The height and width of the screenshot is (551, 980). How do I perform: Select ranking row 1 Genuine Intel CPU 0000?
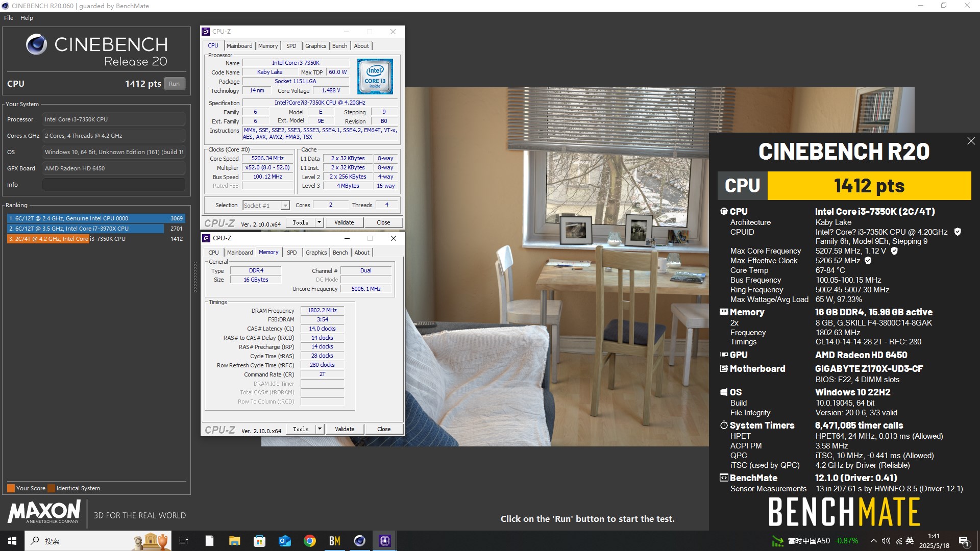tap(95, 218)
